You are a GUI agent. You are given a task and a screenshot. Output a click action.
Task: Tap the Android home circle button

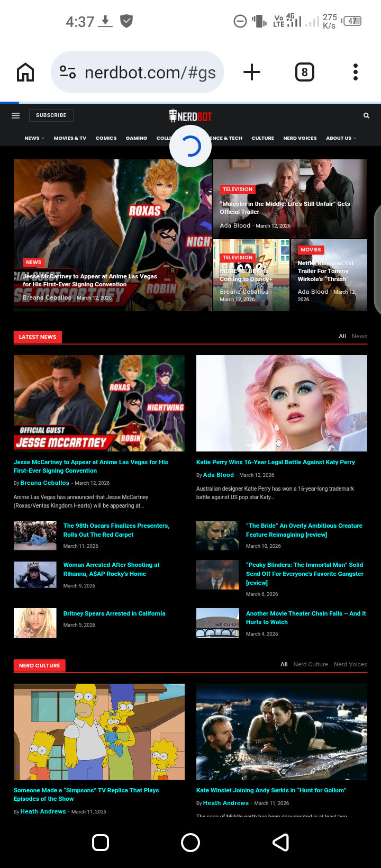pos(190,842)
